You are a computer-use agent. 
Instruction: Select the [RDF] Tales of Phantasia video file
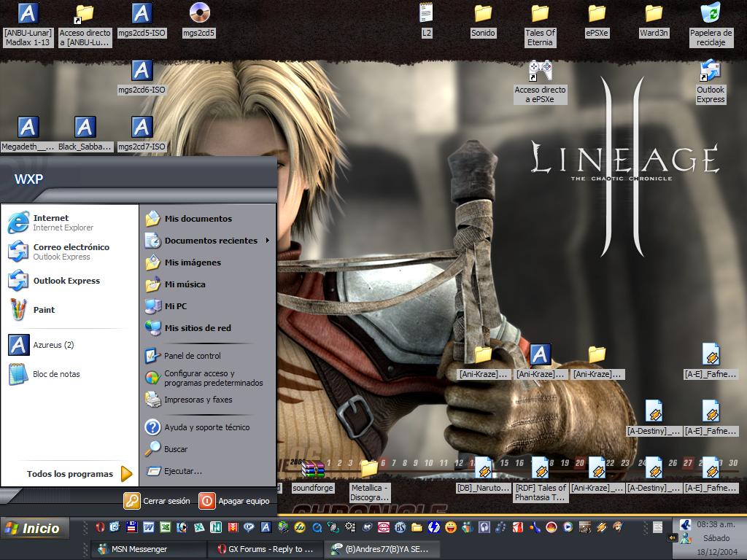click(x=541, y=480)
